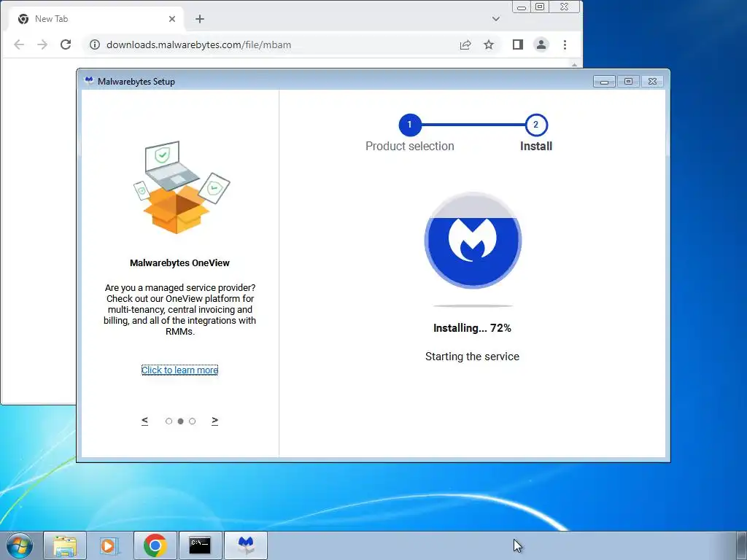Screen dimensions: 747x560
Task: Click the Malwarebytes logo in Setup title bar
Action: 88,80
